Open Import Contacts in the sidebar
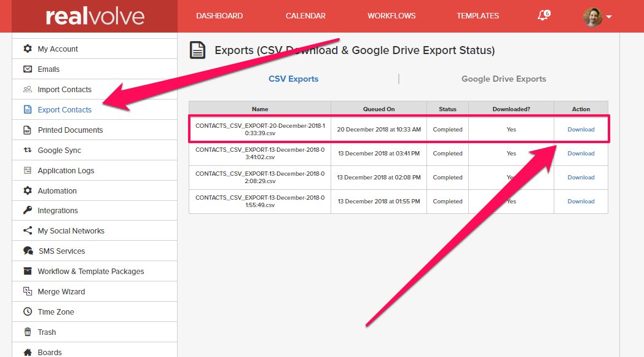The height and width of the screenshot is (357, 644). pos(64,90)
